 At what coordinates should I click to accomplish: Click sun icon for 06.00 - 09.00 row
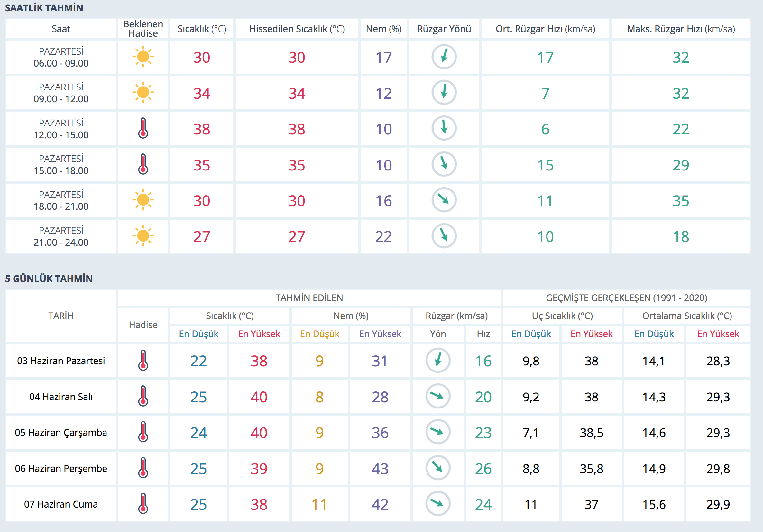click(143, 57)
